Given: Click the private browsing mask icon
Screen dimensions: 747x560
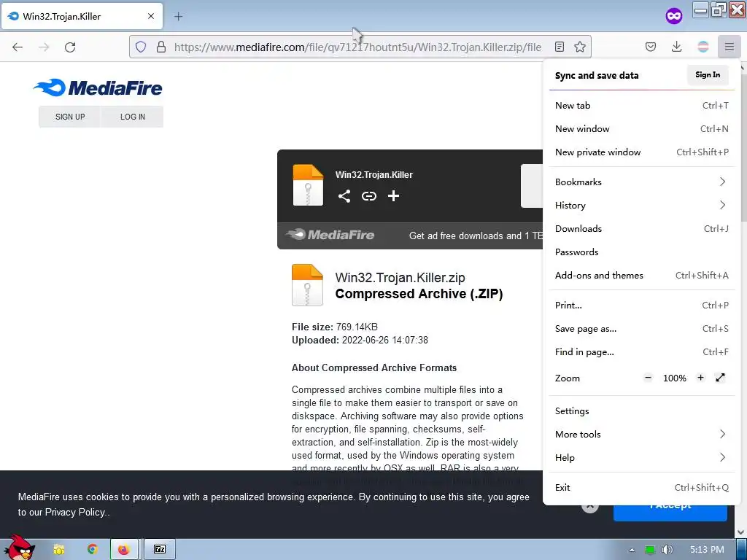Looking at the screenshot, I should point(673,16).
